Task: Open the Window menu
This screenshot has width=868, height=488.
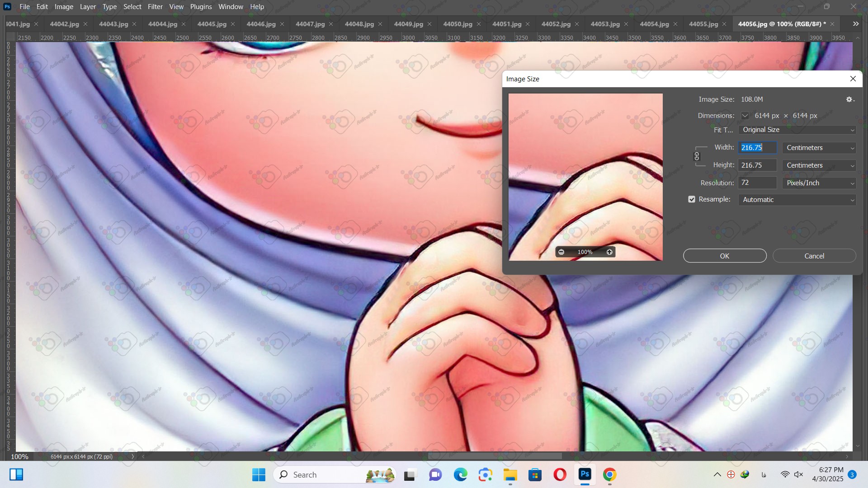Action: tap(231, 6)
